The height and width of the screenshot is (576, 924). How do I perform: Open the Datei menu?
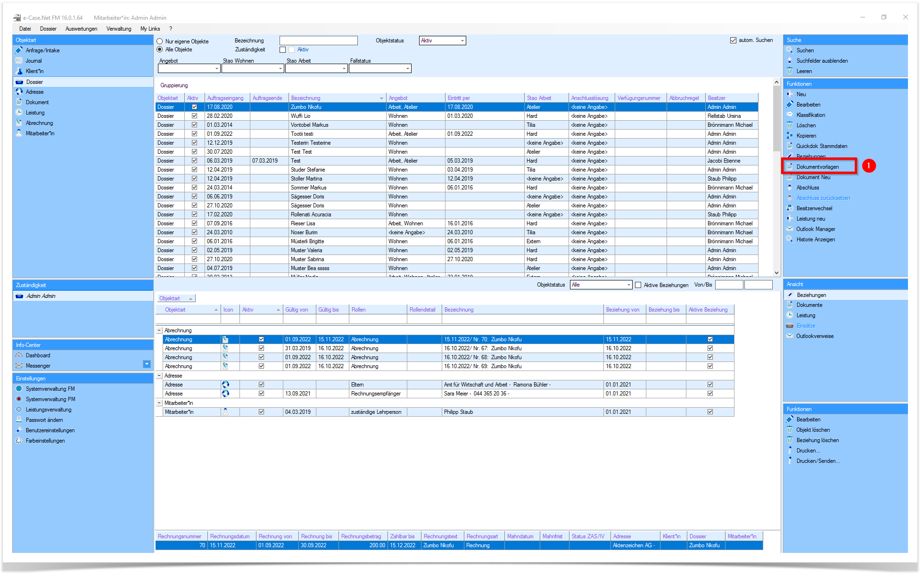pyautogui.click(x=25, y=29)
